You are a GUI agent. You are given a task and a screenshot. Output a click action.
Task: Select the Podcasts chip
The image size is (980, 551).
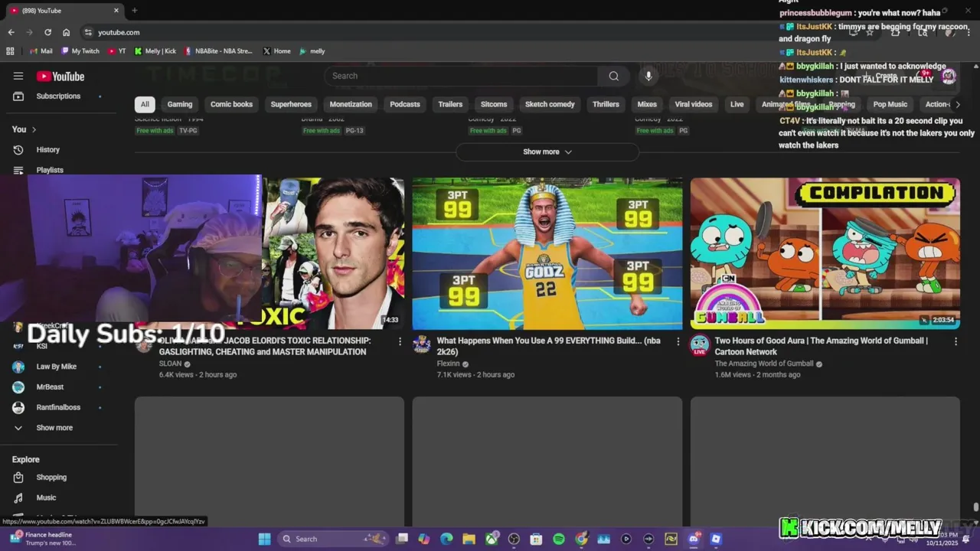coord(405,104)
